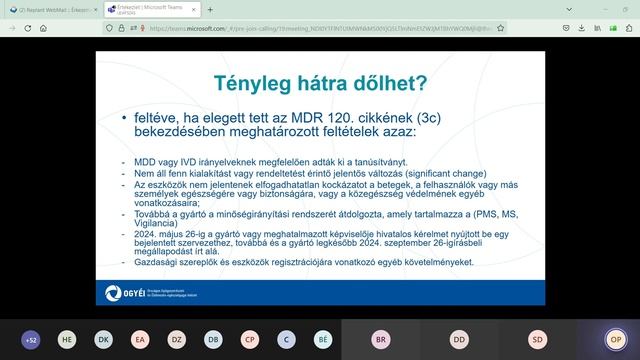The width and height of the screenshot is (640, 360).
Task: Click the OGYÉI logo on the slide
Action: 151,293
